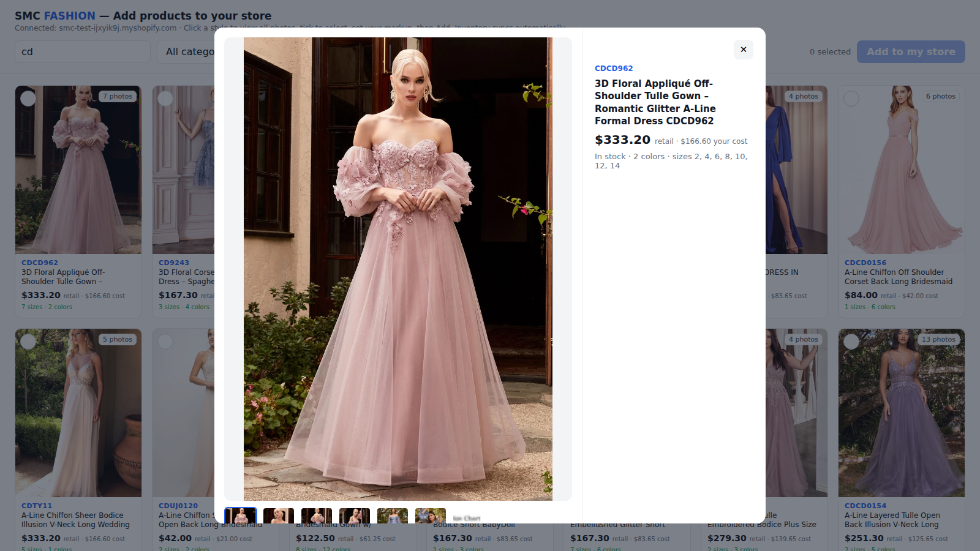This screenshot has height=551, width=980.
Task: Click '7 sizes · 2 colors' on CDCD962 card
Action: coord(47,307)
